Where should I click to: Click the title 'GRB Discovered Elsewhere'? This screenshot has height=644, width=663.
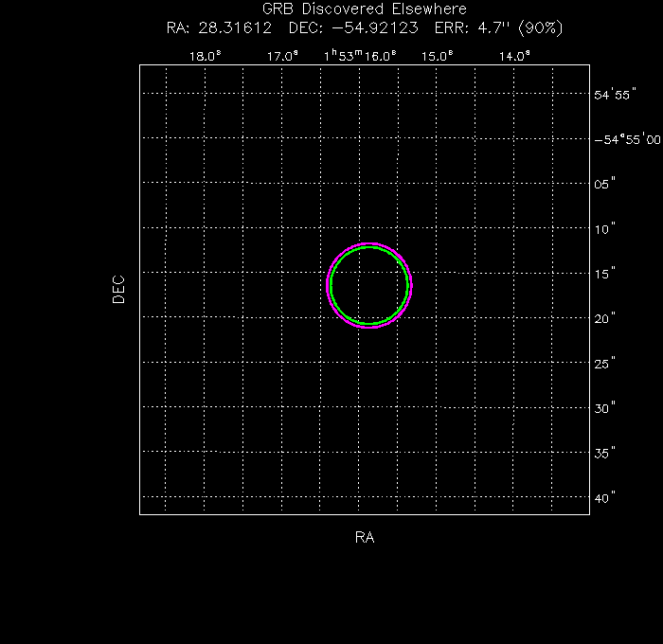coord(364,9)
